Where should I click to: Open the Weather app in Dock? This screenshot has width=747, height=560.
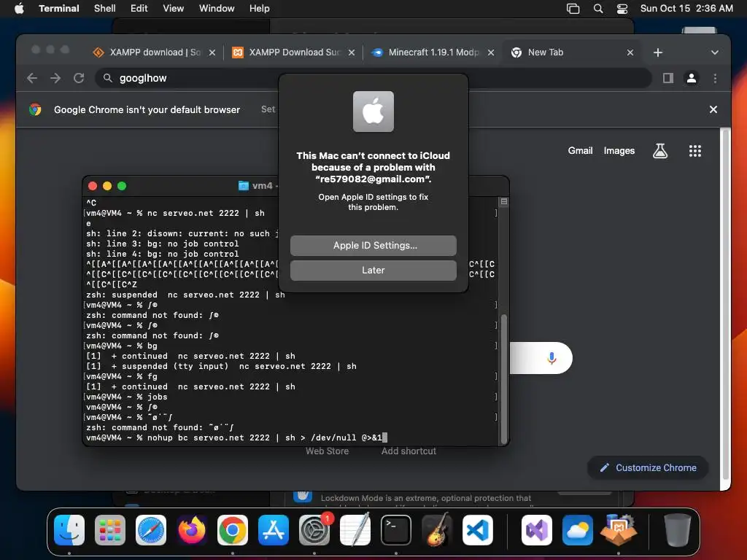pos(578,530)
